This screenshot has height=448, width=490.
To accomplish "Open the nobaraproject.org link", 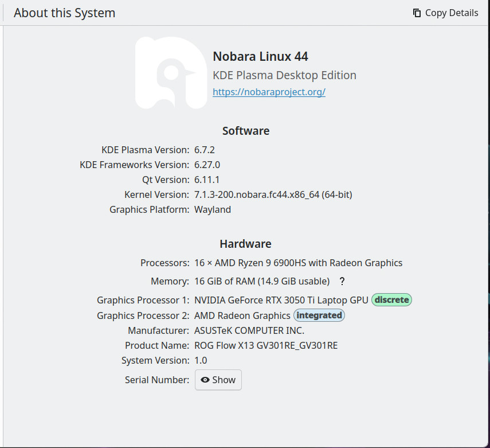I will (x=269, y=92).
